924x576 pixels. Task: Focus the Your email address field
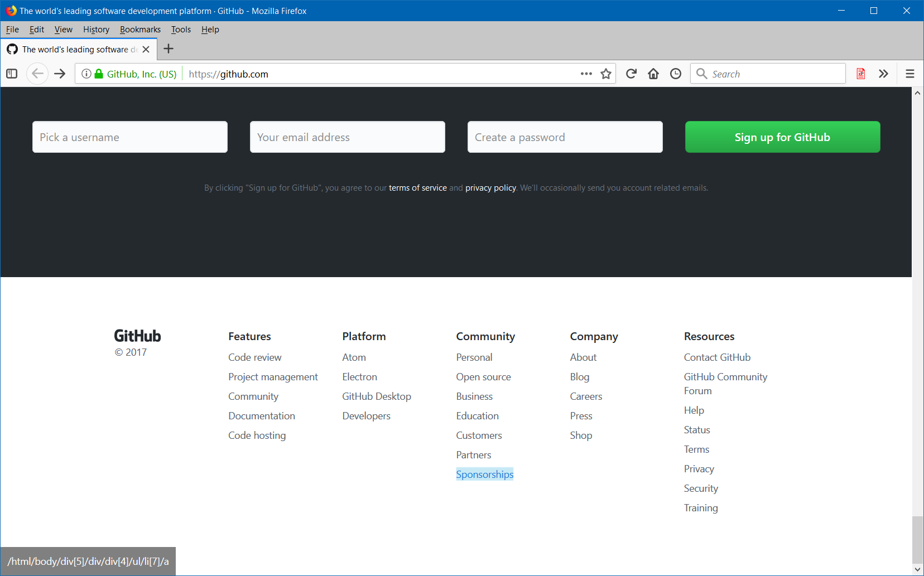[348, 137]
